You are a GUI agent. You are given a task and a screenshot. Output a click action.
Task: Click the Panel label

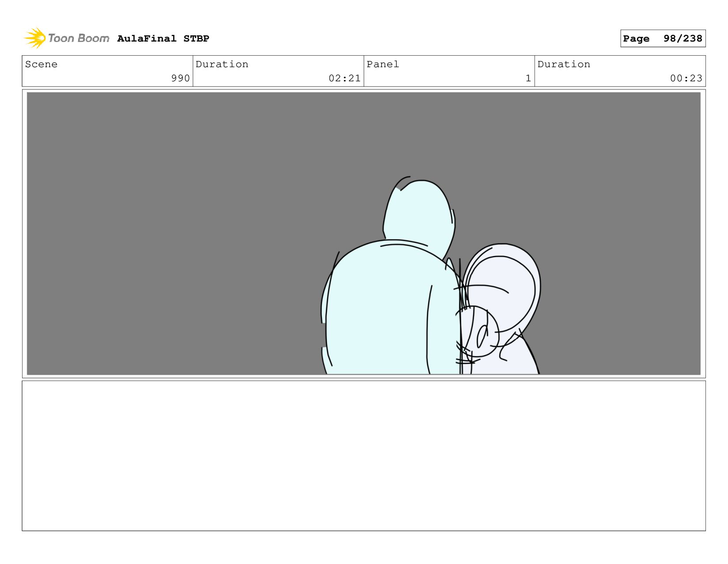(383, 64)
